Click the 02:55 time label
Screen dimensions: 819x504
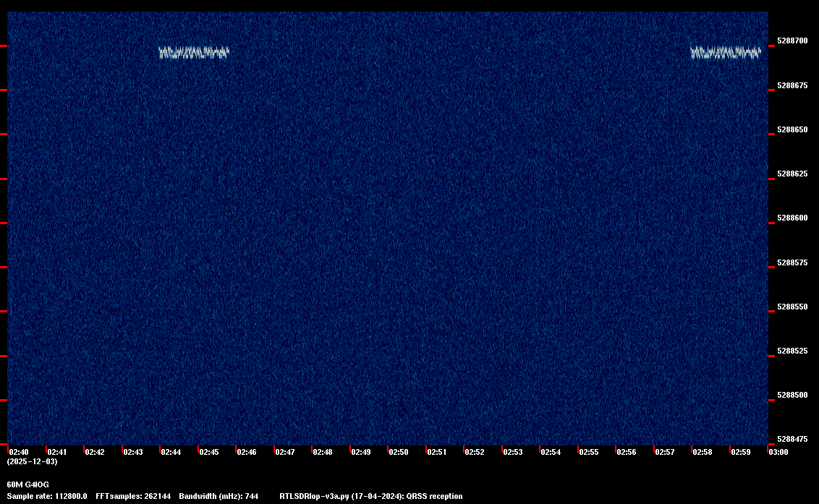[x=589, y=452]
